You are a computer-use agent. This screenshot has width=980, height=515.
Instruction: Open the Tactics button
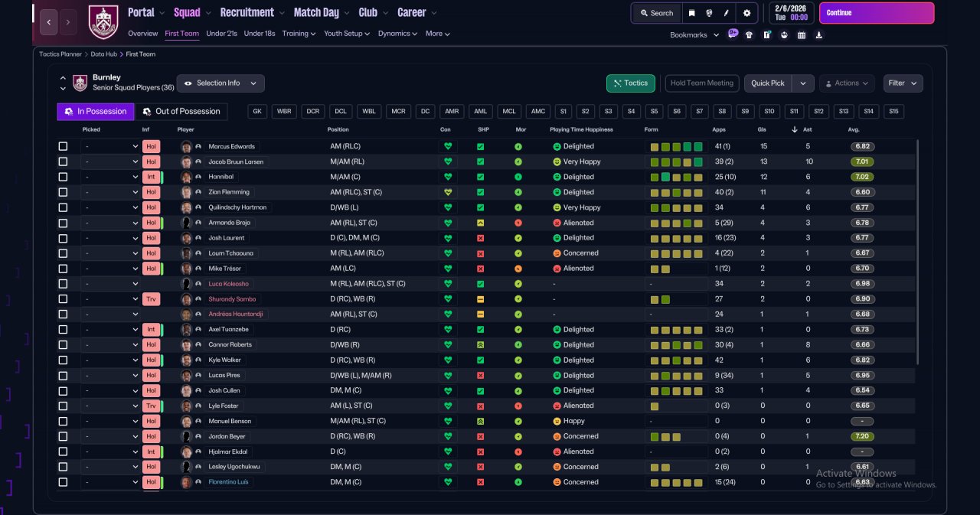pos(631,83)
